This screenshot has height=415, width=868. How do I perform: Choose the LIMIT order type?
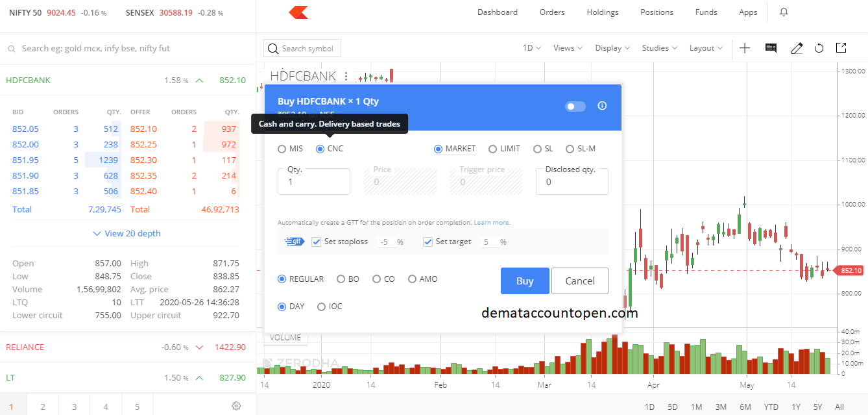coord(504,149)
